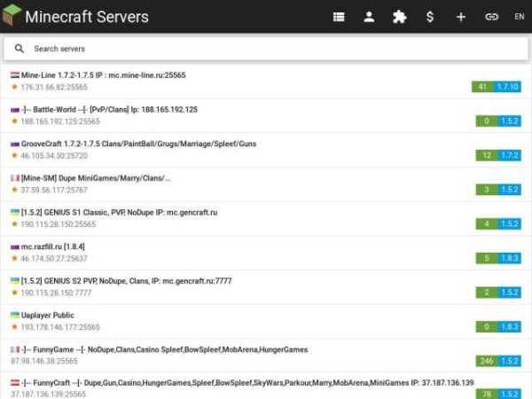532x399 pixels.
Task: Click the green 79 players badge
Action: tap(487, 394)
